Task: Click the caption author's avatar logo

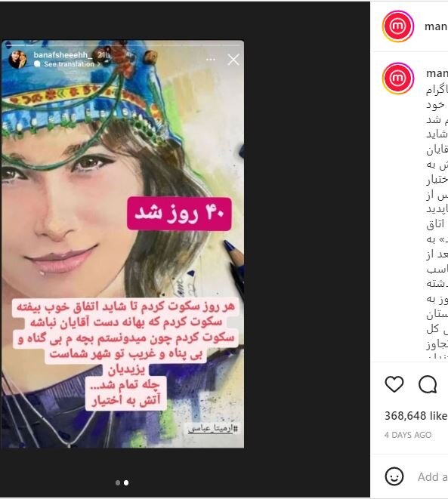Action: (397, 78)
